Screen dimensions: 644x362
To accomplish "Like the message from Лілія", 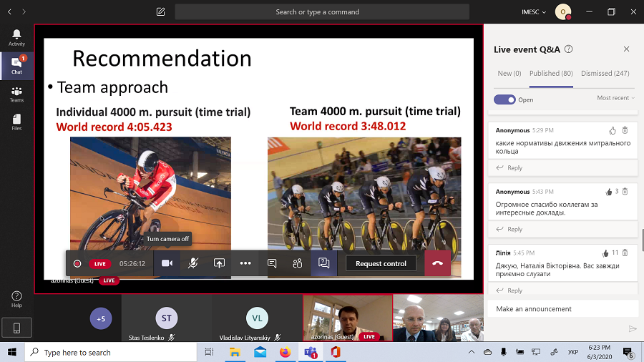I will (x=605, y=253).
